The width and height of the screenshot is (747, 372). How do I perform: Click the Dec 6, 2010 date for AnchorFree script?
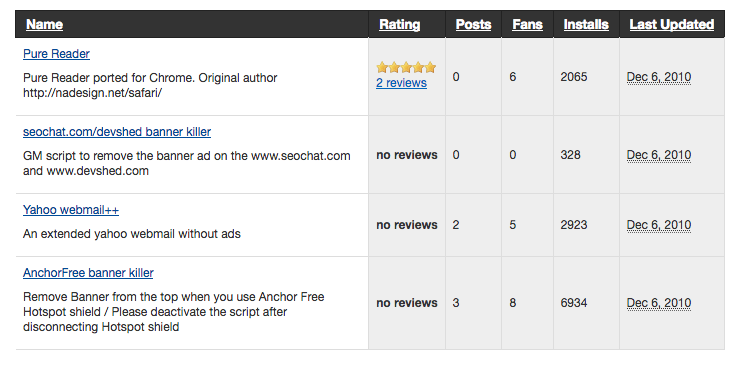point(659,303)
